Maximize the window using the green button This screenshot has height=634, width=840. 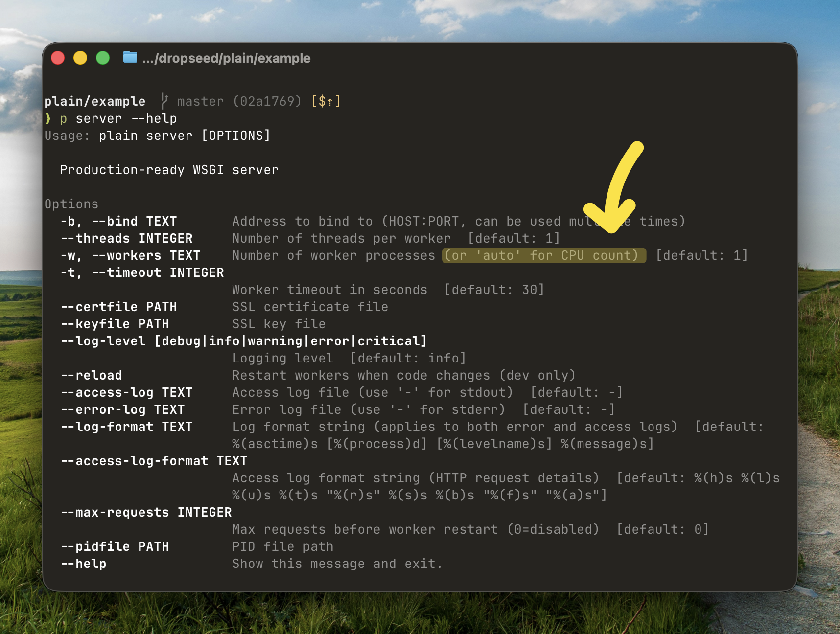coord(103,58)
